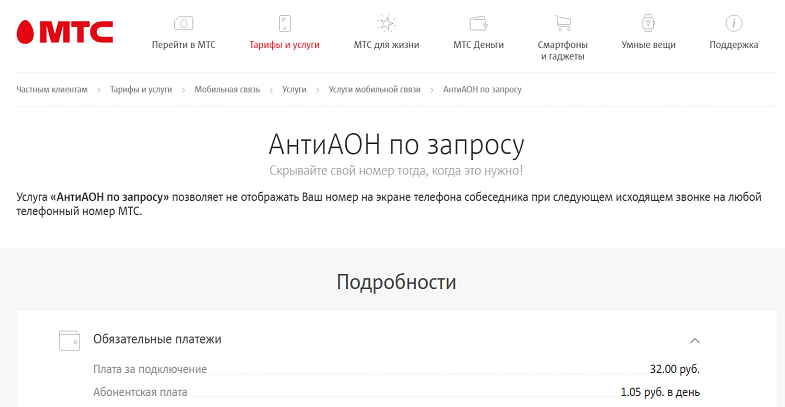The image size is (785, 407).
Task: Open the Перейти в МТС menu item
Action: (x=183, y=45)
